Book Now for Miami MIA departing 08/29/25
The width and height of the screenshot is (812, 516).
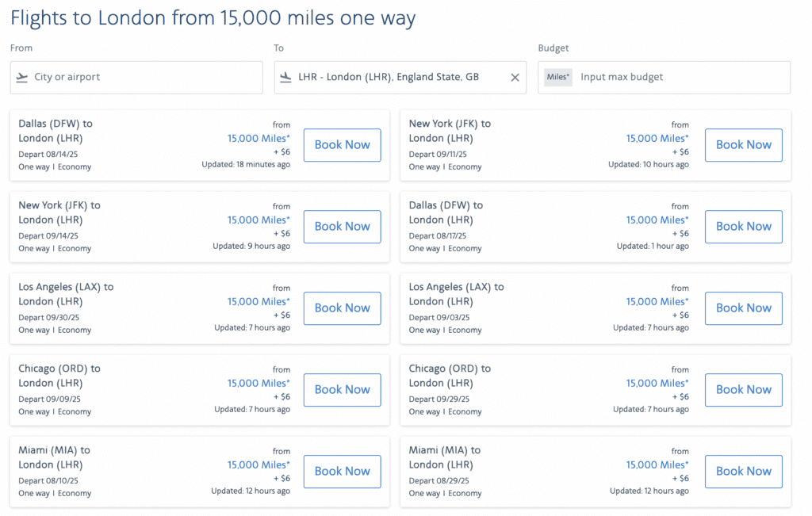(x=743, y=472)
